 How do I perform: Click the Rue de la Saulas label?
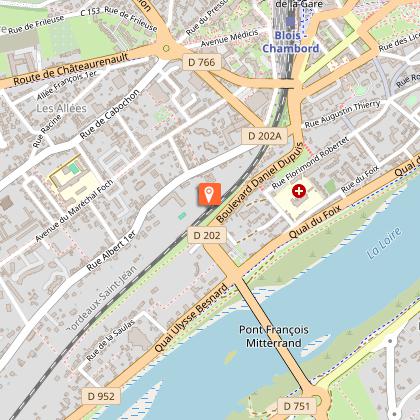(110, 340)
